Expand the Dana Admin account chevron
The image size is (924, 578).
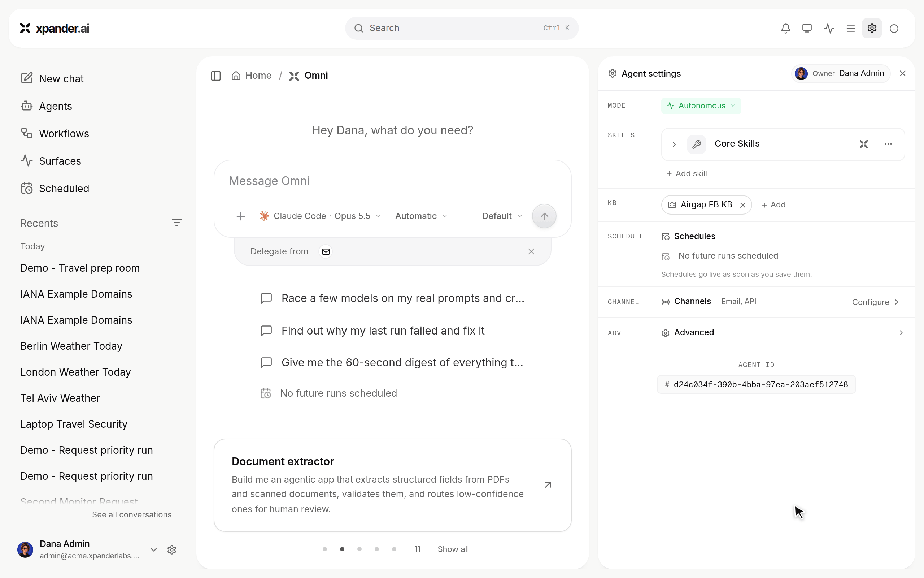click(153, 550)
